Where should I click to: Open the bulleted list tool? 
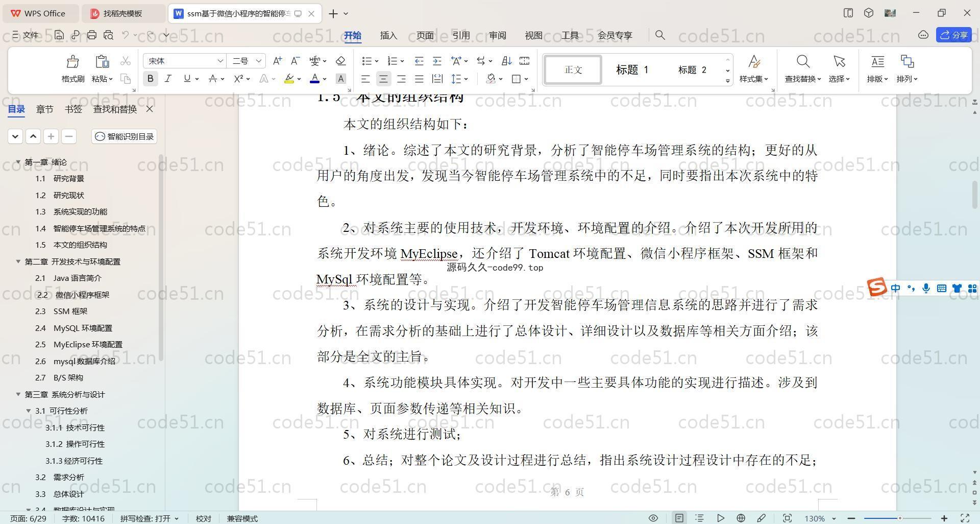[367, 61]
